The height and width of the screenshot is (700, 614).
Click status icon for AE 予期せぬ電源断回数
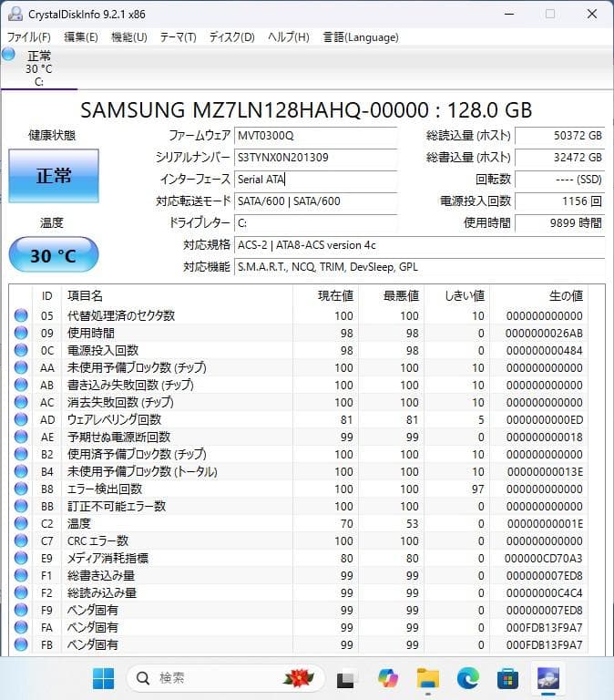(21, 437)
